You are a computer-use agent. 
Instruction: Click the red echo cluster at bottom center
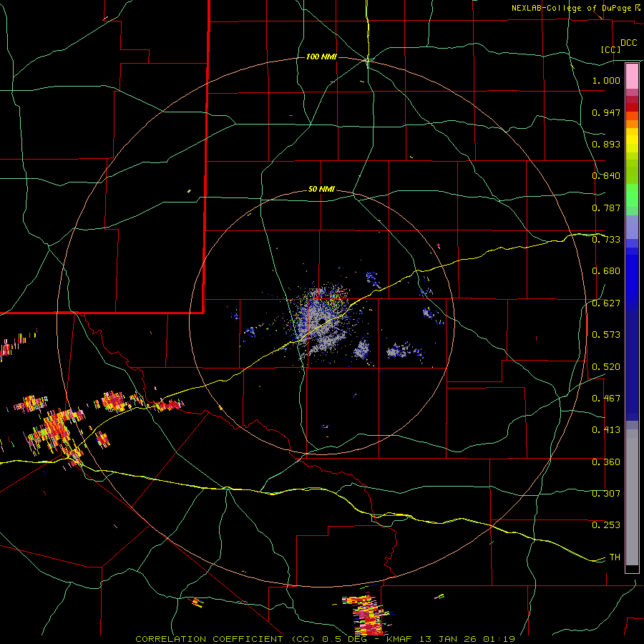click(368, 615)
